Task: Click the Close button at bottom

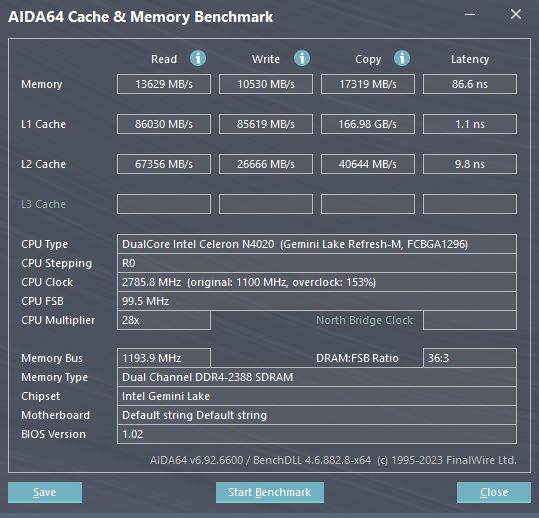Action: [x=494, y=492]
